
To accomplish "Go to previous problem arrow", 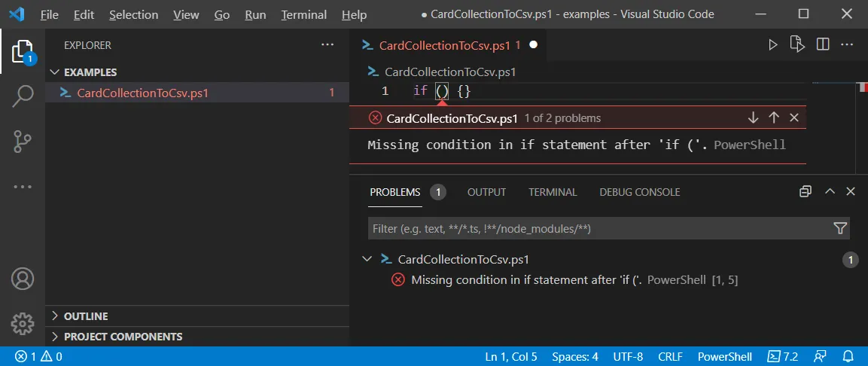I will point(774,117).
